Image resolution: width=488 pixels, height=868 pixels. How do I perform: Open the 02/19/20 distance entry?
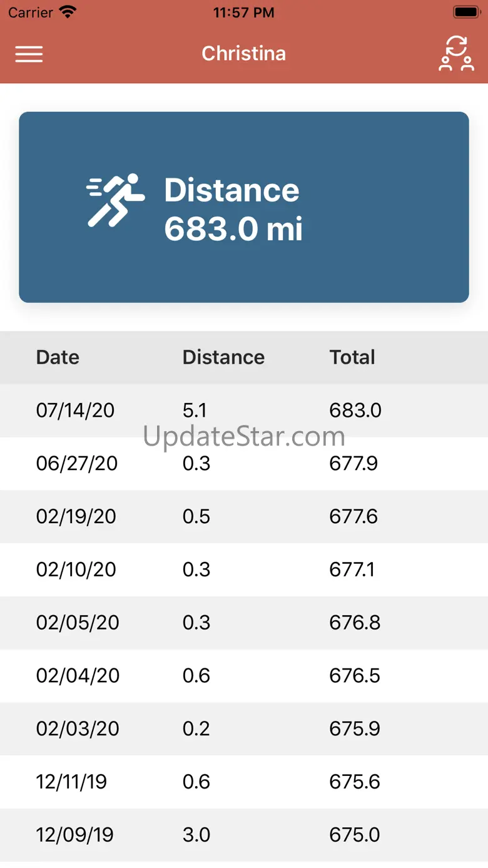[x=244, y=517]
